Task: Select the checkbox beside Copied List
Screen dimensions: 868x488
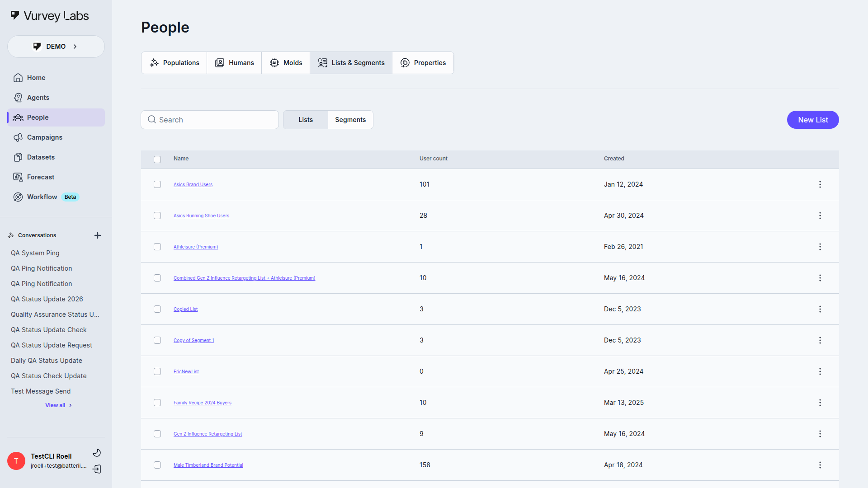Action: (x=157, y=309)
